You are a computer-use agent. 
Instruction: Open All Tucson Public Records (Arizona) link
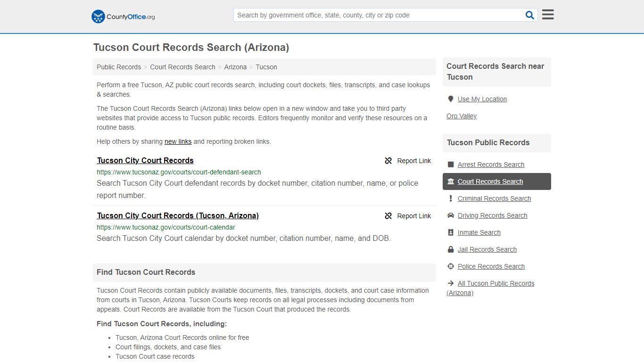click(x=490, y=288)
